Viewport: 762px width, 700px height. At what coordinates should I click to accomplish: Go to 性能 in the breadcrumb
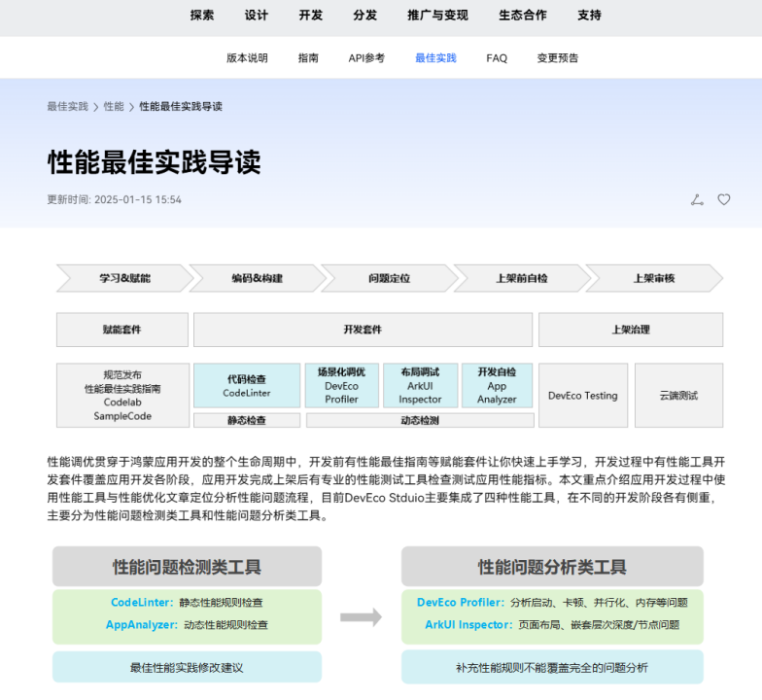click(x=114, y=106)
